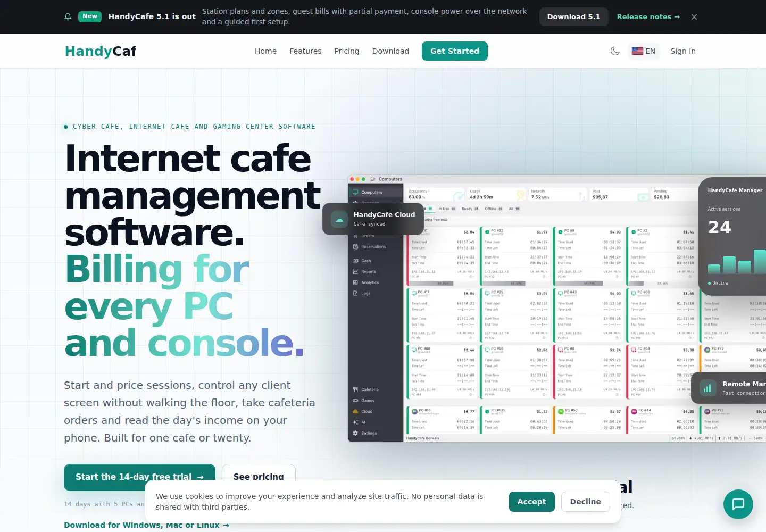Image resolution: width=766 pixels, height=532 pixels.
Task: Accept cookies in the consent bar
Action: point(531,502)
